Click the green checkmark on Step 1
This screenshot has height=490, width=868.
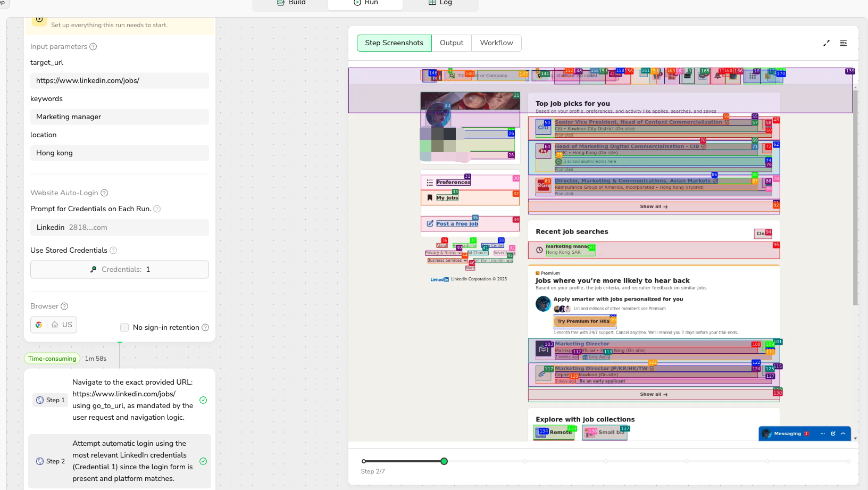(x=203, y=400)
